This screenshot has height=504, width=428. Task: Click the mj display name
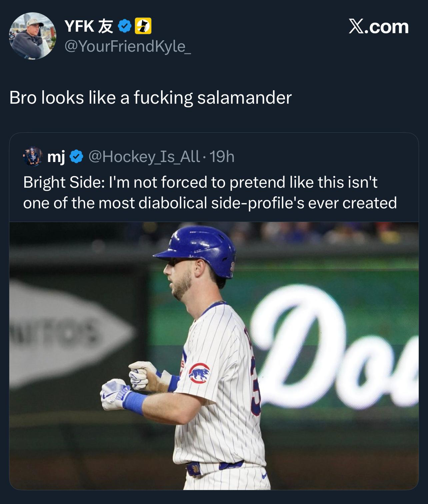pos(56,156)
